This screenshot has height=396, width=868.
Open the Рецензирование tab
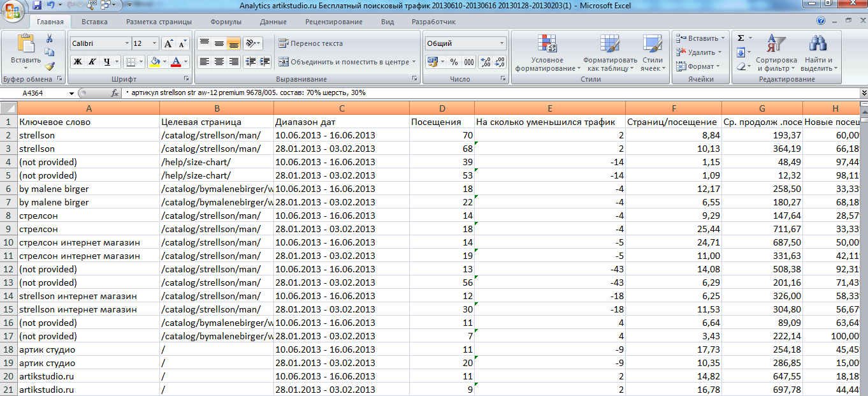[x=334, y=22]
